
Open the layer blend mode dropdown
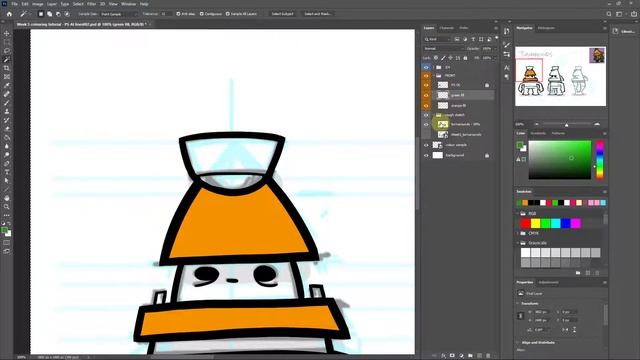tap(443, 49)
